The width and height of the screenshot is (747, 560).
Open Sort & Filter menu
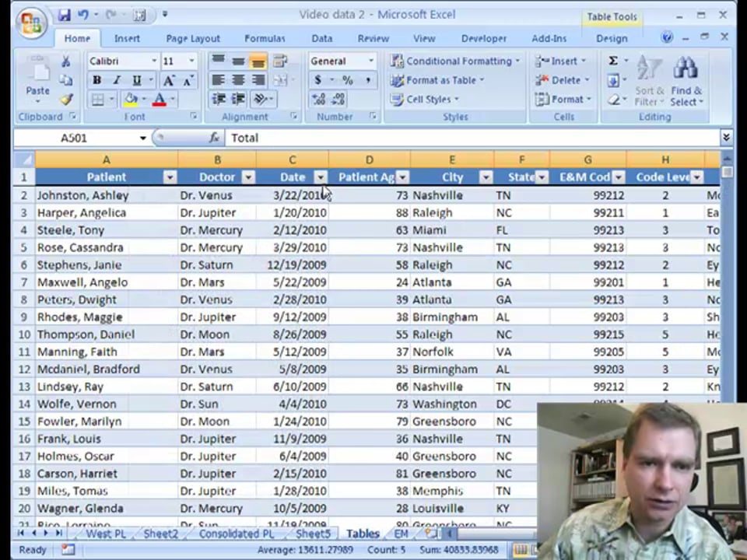pyautogui.click(x=649, y=81)
